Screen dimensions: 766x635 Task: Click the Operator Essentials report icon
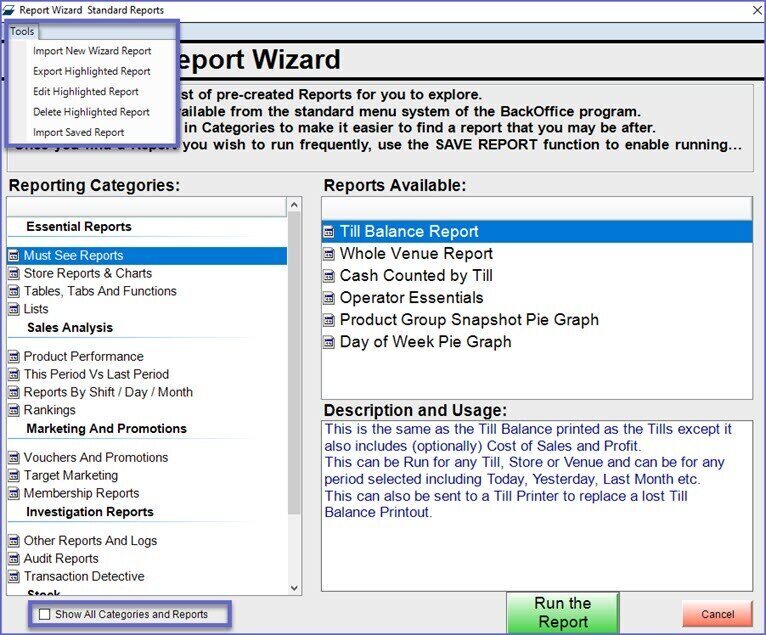[330, 298]
